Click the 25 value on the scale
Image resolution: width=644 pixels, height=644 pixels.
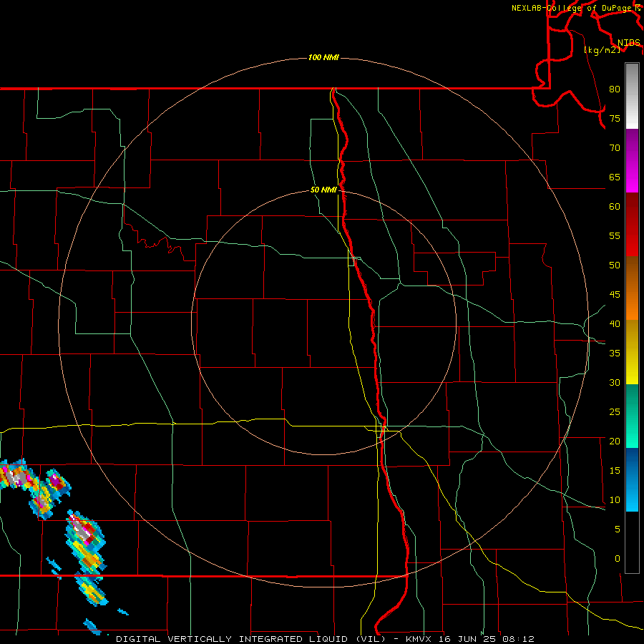(615, 412)
